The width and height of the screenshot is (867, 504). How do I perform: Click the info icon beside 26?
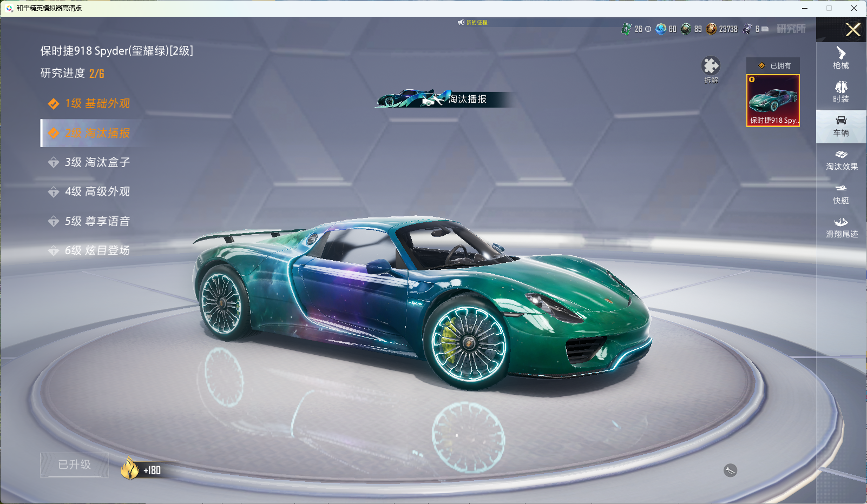coord(648,29)
